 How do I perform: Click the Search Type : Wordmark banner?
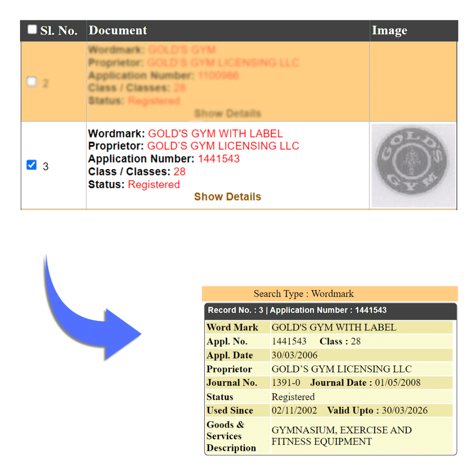click(304, 294)
